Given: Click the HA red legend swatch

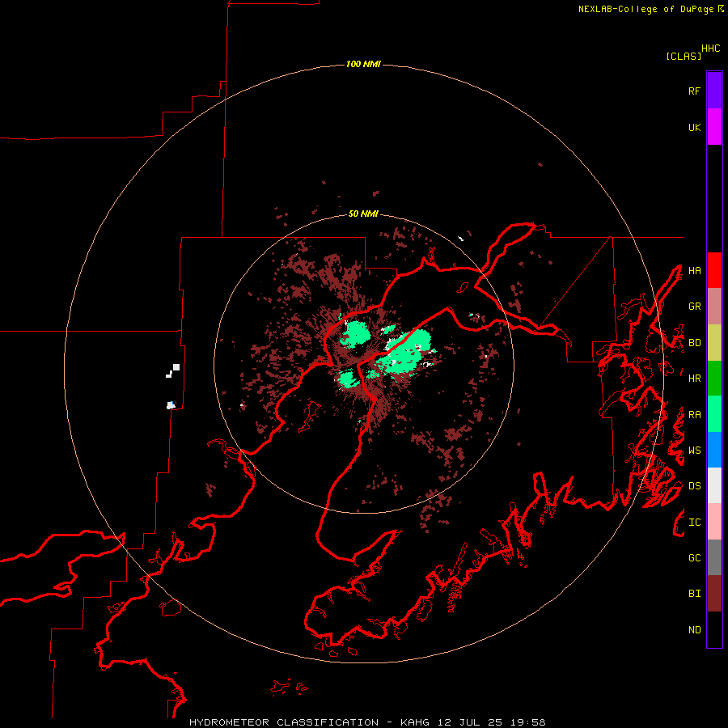Looking at the screenshot, I should click(x=714, y=270).
